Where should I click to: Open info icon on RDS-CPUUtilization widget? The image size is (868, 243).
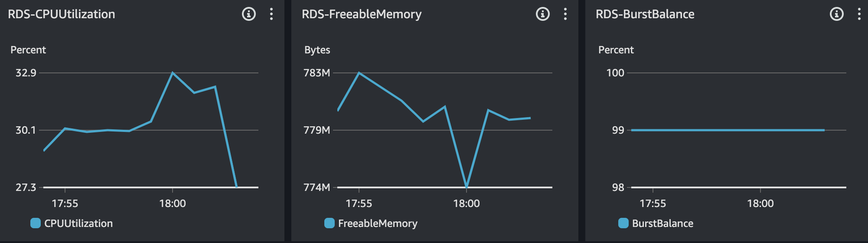249,14
